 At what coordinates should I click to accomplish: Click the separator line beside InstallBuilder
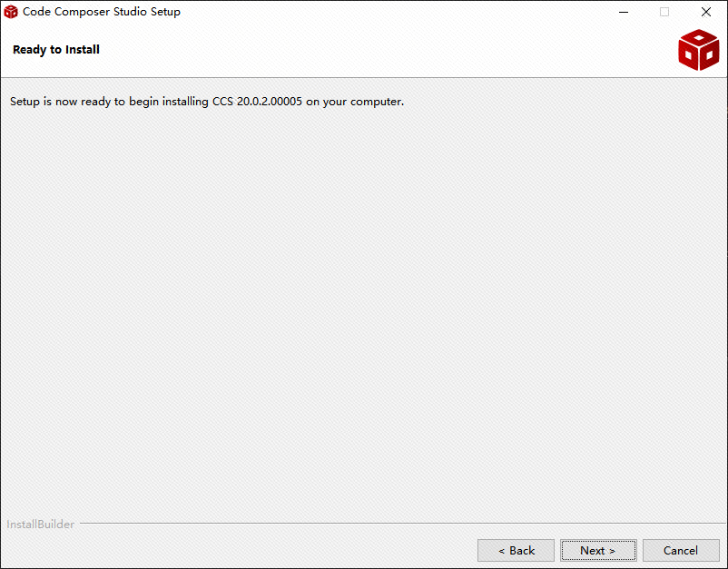point(402,523)
